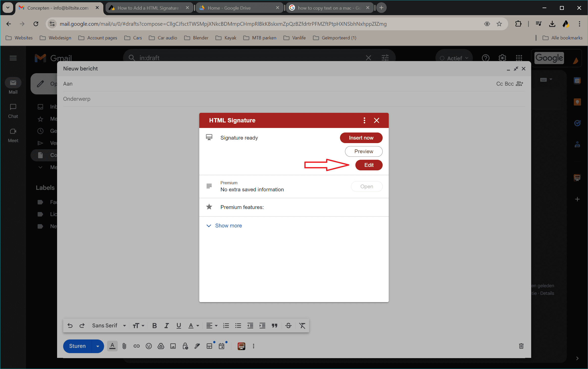The image size is (588, 369).
Task: Toggle bulleted list
Action: click(238, 326)
